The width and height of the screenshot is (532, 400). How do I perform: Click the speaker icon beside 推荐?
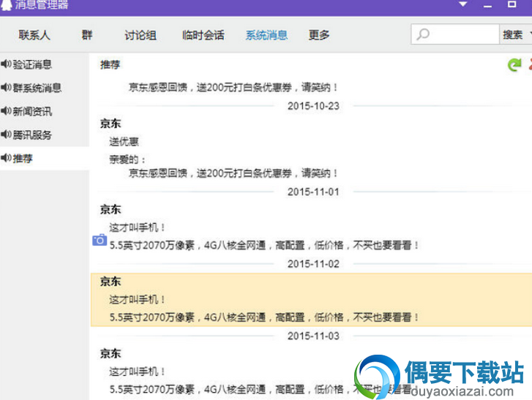[x=6, y=158]
